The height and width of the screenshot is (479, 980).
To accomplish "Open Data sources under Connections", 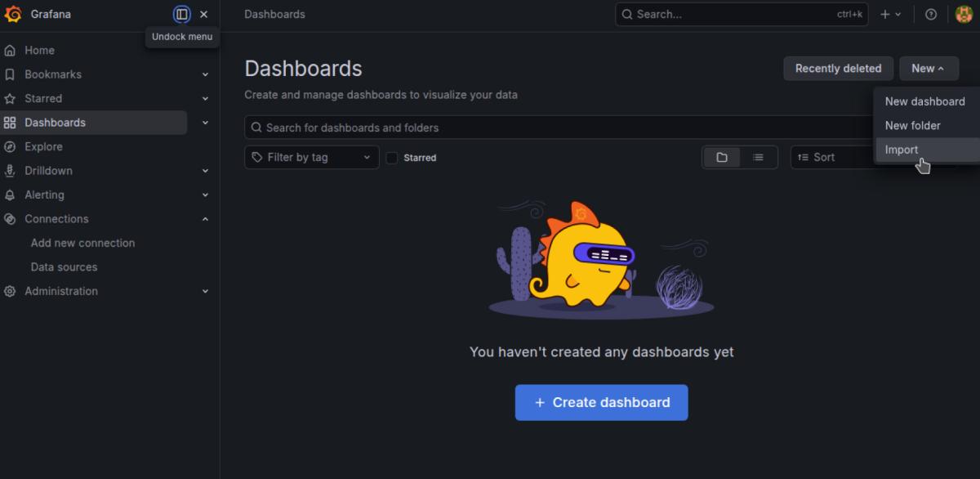I will coord(64,267).
